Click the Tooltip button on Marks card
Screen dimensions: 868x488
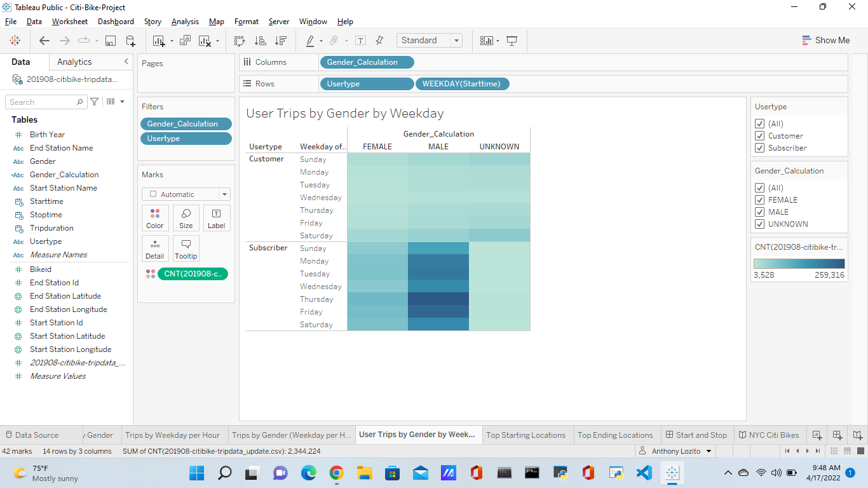(186, 248)
